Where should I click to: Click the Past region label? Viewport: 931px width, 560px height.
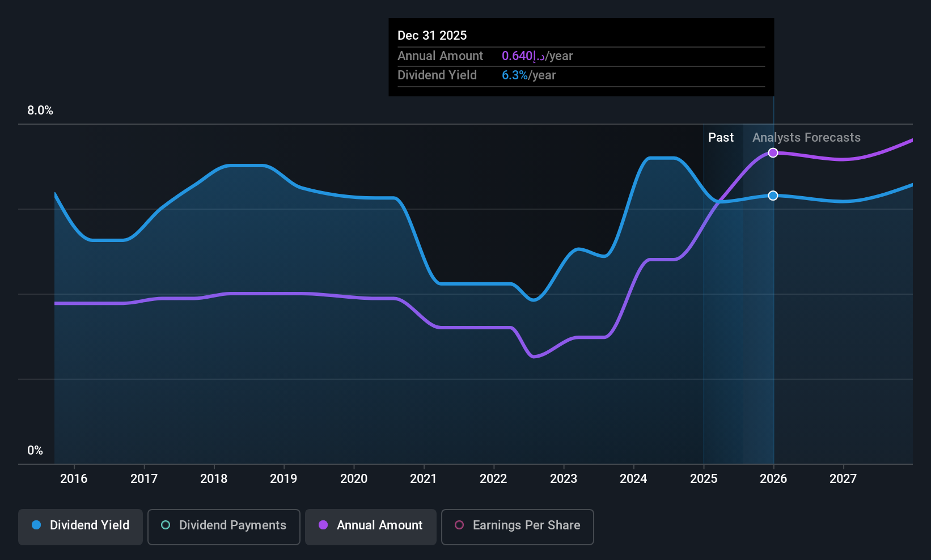721,137
